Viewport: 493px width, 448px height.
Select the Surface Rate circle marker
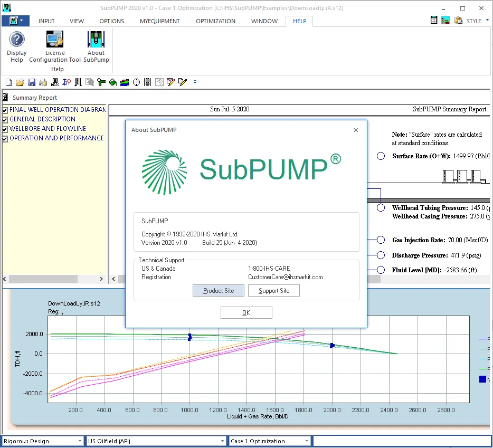click(x=381, y=156)
